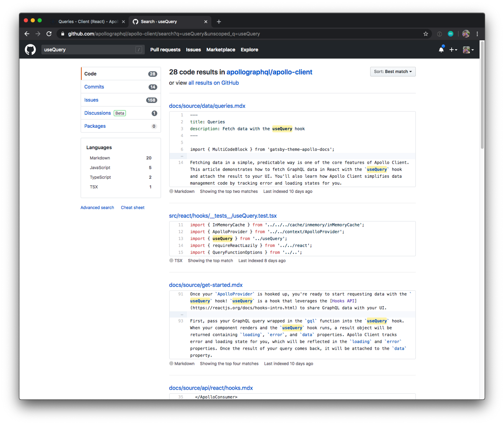Open the user avatar menu in GitHub header
Screen dimensions: 504x425
468,50
